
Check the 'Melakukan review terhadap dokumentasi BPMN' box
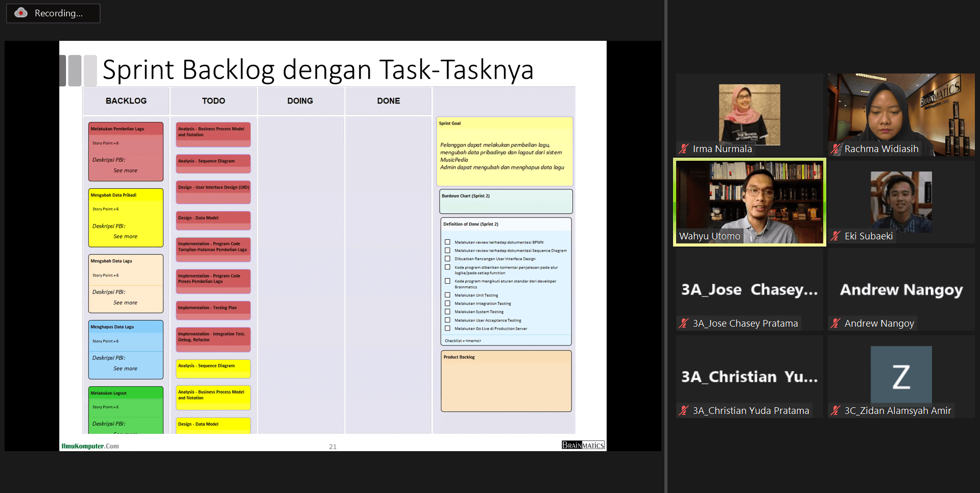click(x=447, y=242)
